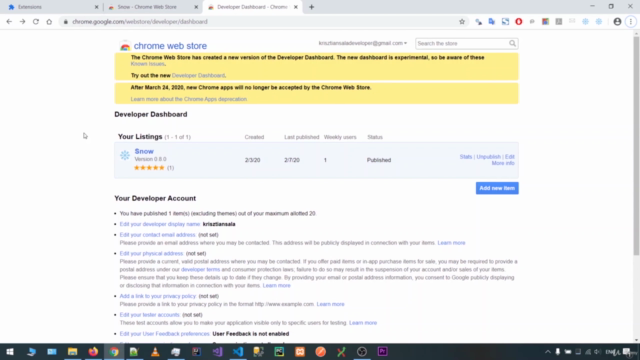Open Learn more for privacy policy
Image resolution: width=640 pixels, height=360 pixels.
pos(330,304)
